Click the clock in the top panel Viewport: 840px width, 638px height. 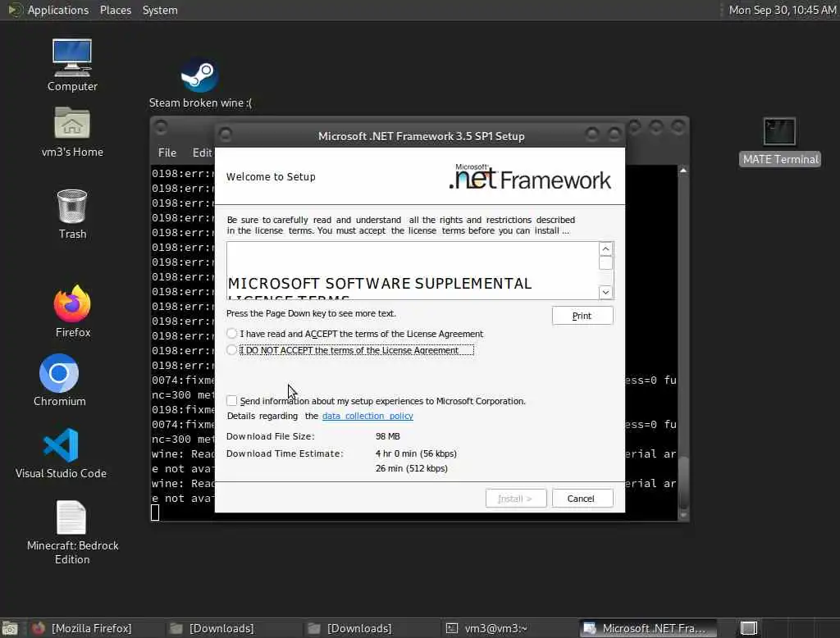click(782, 10)
